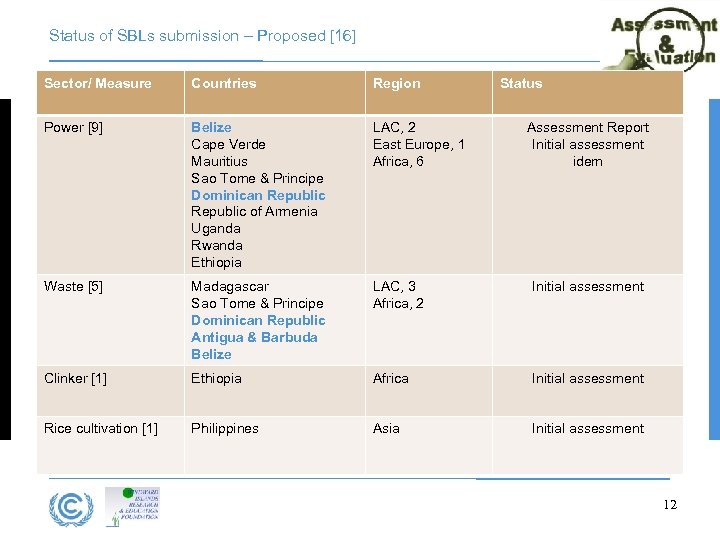Click 'Ethiopia' in the Clinker row
Viewport: 720px width, 540px height.
[x=216, y=378]
